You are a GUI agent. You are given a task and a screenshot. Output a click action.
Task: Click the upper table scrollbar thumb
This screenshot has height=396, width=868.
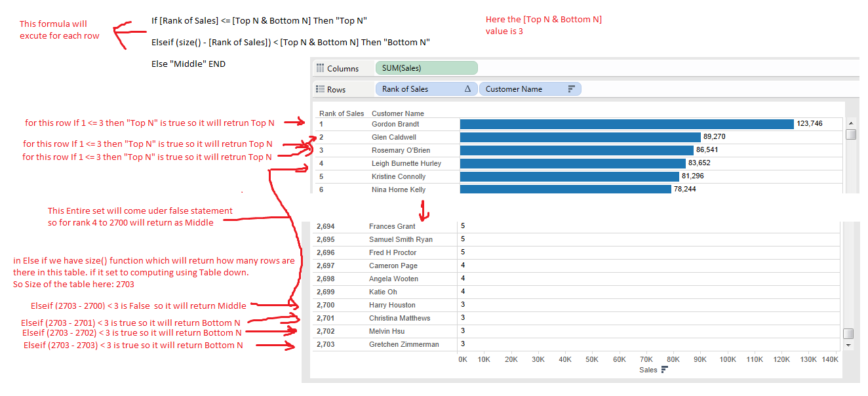851,134
